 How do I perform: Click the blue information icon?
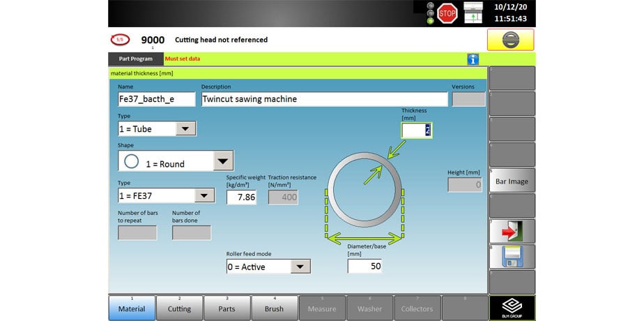[x=473, y=60]
